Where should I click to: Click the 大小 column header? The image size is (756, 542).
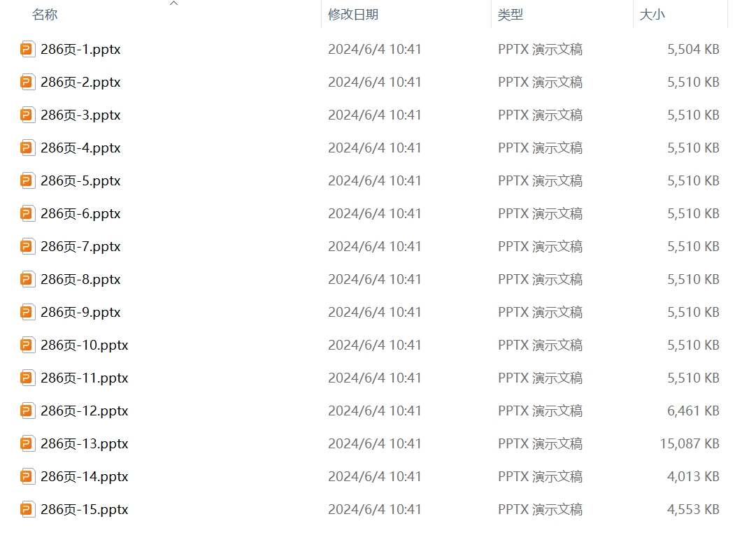click(x=652, y=15)
